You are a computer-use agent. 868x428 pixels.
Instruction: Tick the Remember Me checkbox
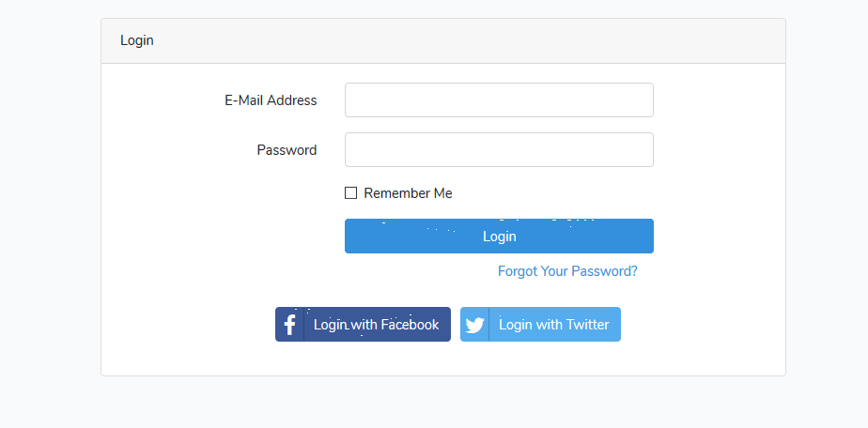coord(351,193)
